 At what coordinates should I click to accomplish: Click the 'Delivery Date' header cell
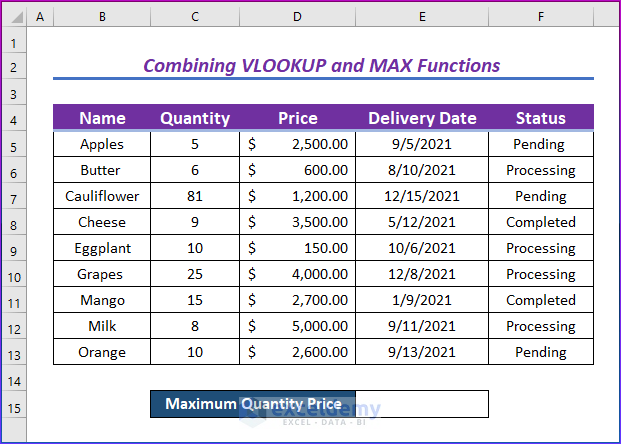coord(422,118)
